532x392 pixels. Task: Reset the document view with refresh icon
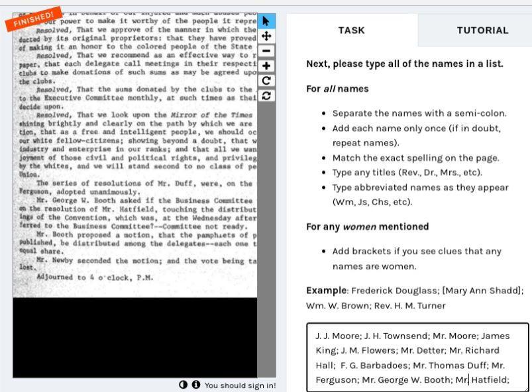266,95
